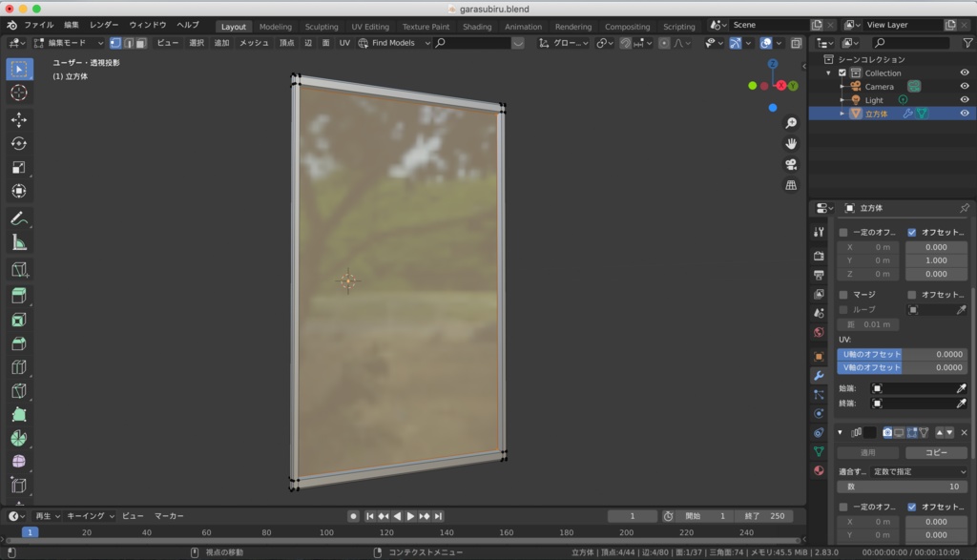Open the レンダー menu
The image size is (977, 560).
point(104,25)
